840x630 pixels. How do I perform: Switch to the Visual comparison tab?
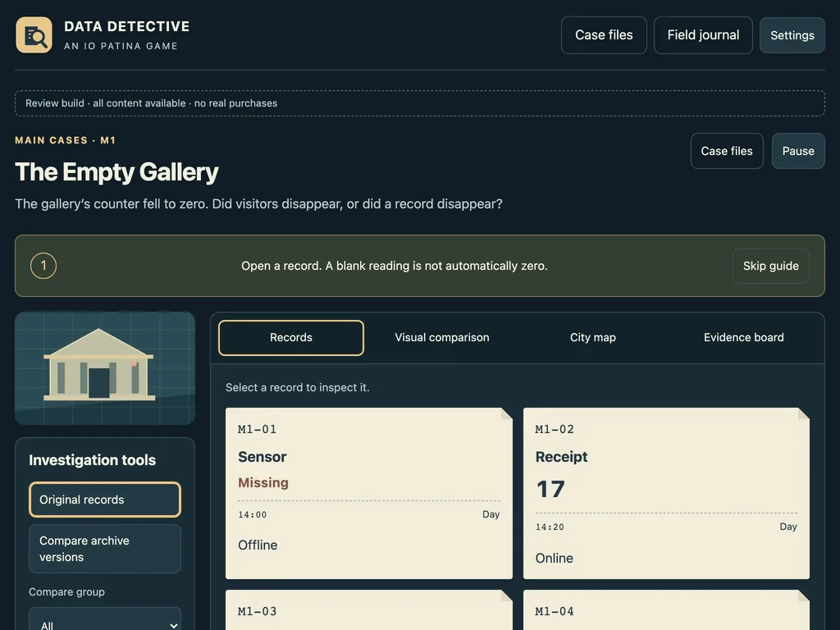tap(442, 337)
